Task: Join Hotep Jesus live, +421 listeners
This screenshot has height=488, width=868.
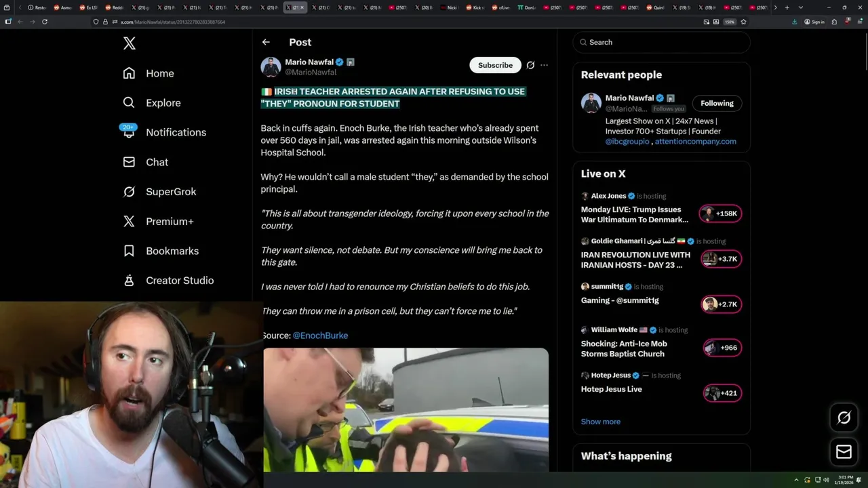Action: point(721,393)
